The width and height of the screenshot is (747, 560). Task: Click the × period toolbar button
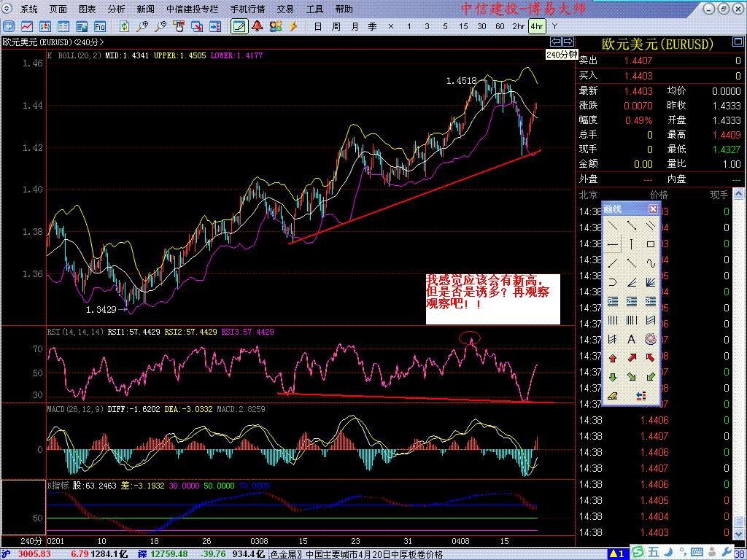[391, 27]
